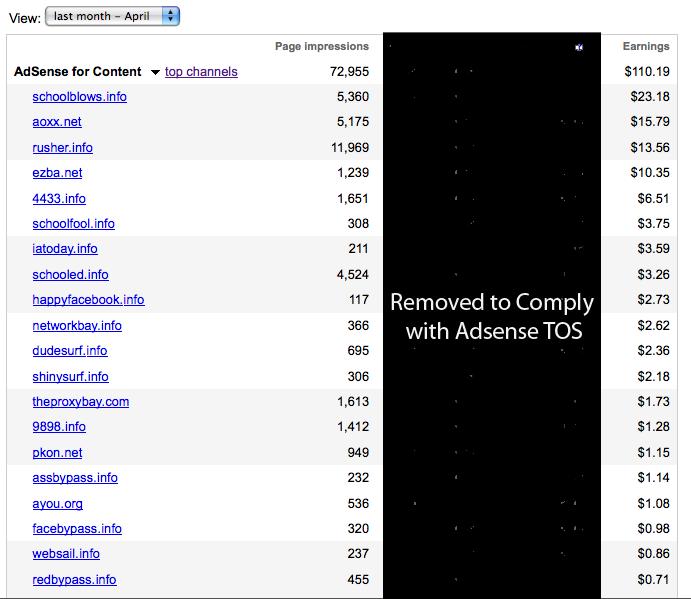This screenshot has width=691, height=599.
Task: Open the websail.info channel link
Action: point(66,554)
